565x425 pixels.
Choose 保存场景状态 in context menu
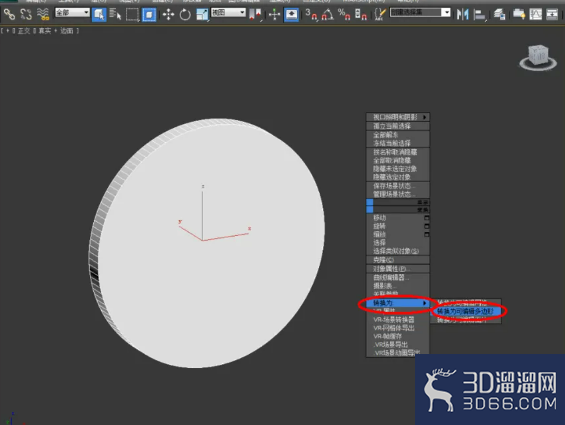(x=398, y=186)
